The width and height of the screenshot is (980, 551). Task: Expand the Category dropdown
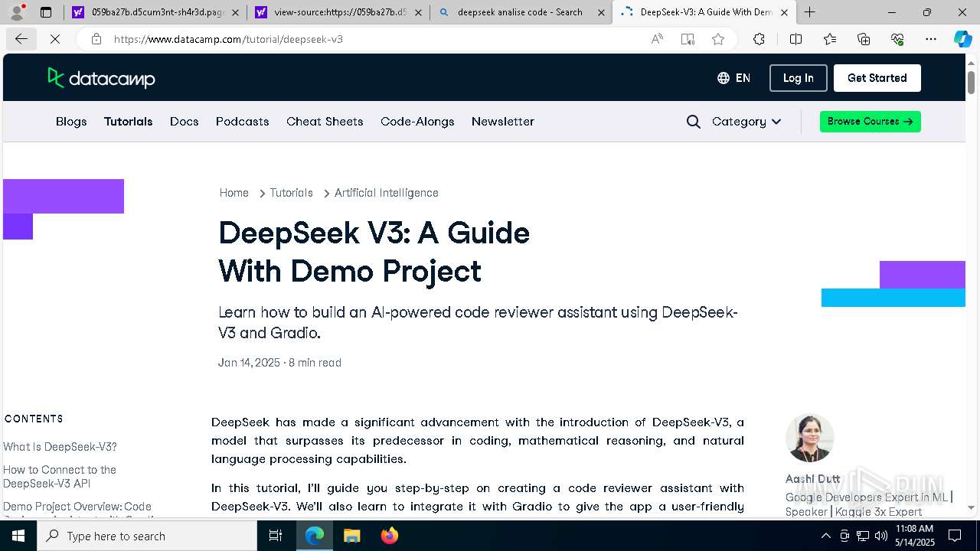pyautogui.click(x=746, y=122)
